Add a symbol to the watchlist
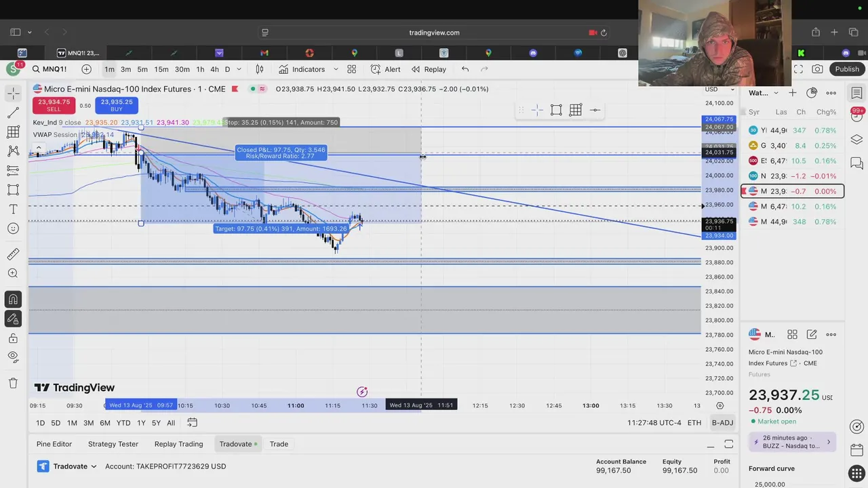This screenshot has height=488, width=868. click(x=793, y=93)
